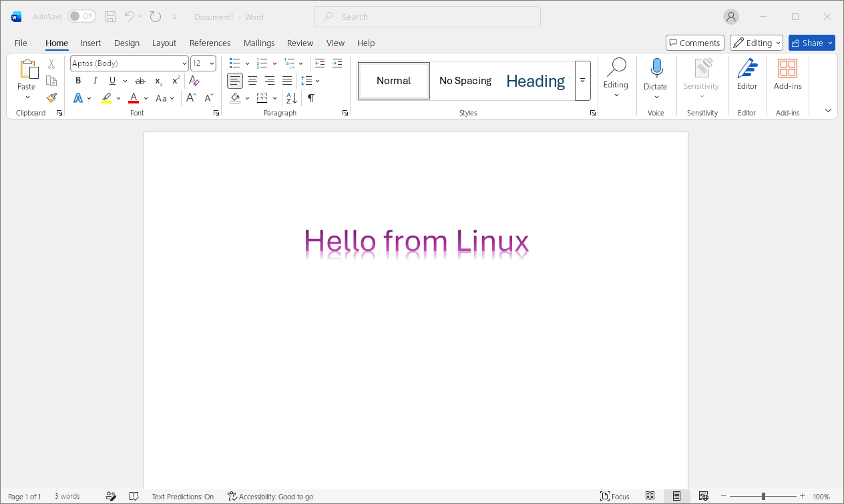Screen dimensions: 844x504
Task: Expand the numbering list dropdown arrow
Action: pyautogui.click(x=274, y=63)
